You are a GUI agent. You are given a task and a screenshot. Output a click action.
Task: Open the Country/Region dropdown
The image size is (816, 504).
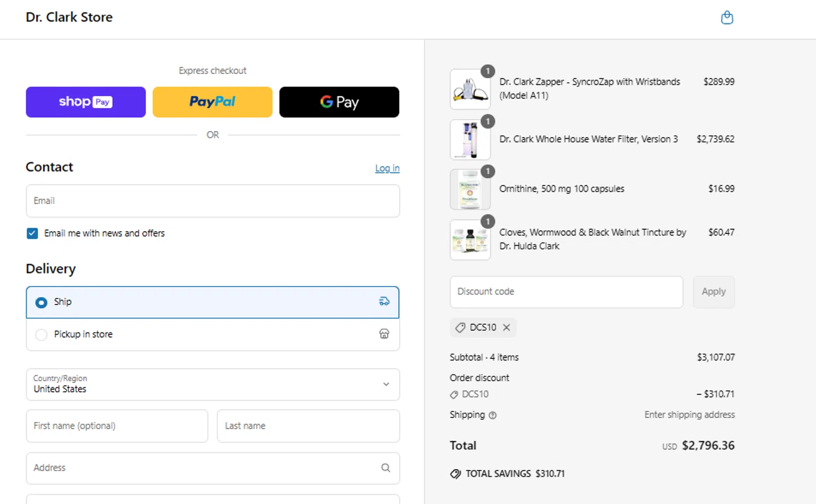coord(213,384)
